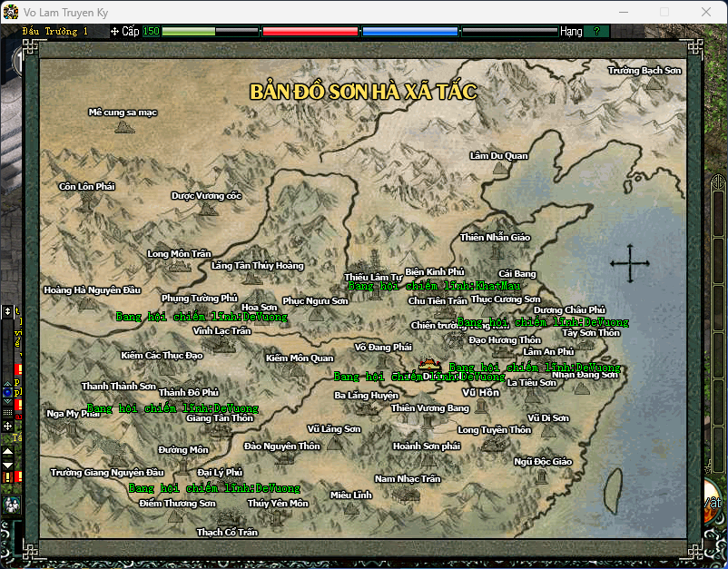Select the Vĩnh Lạc Trấn town marker icon
Screen dimensions: 728x569
(221, 343)
